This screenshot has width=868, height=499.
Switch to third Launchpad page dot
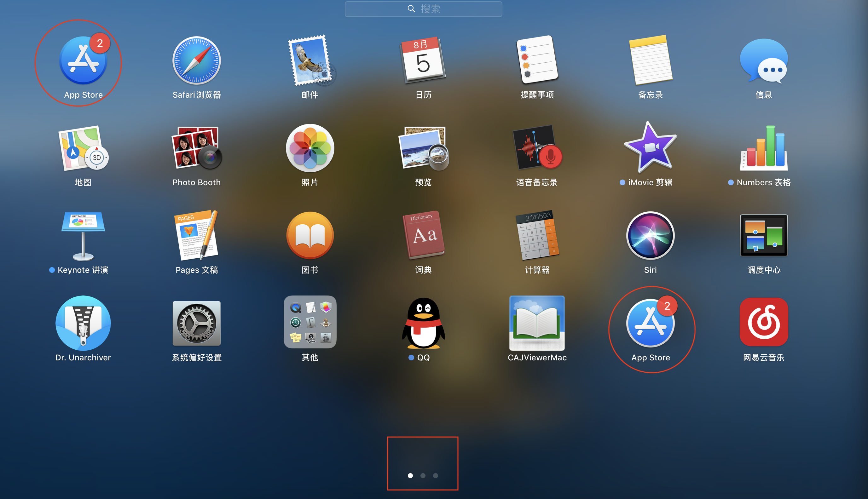coord(435,475)
